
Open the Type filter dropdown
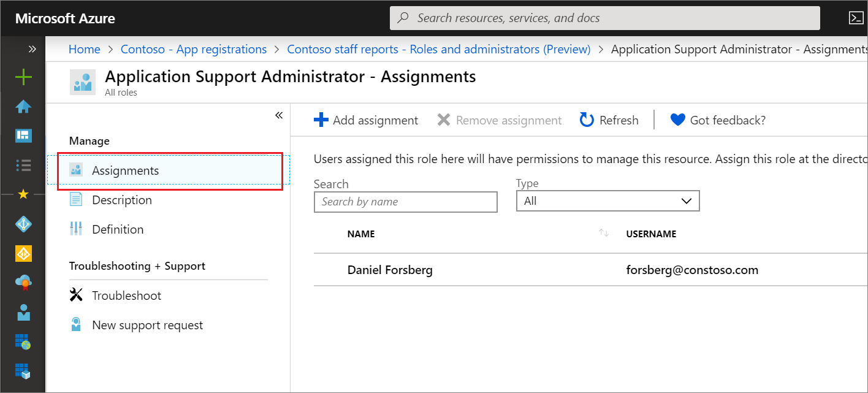coord(607,201)
